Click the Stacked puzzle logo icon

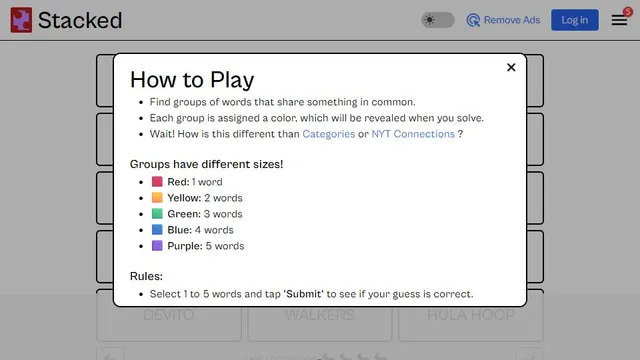tap(21, 20)
